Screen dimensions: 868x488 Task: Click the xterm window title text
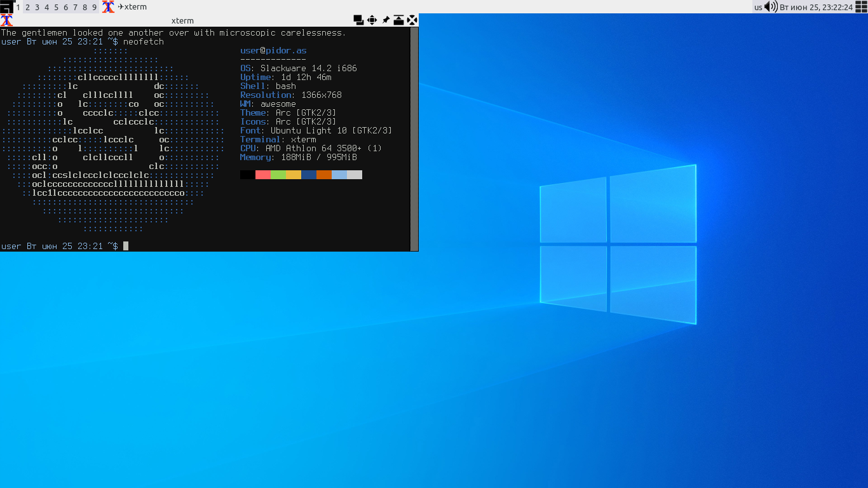click(x=182, y=20)
